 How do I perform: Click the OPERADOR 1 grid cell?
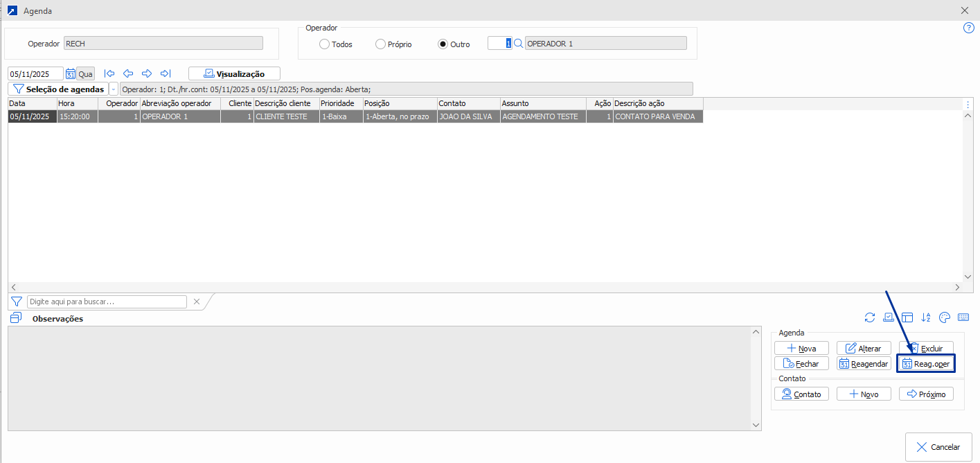point(181,116)
